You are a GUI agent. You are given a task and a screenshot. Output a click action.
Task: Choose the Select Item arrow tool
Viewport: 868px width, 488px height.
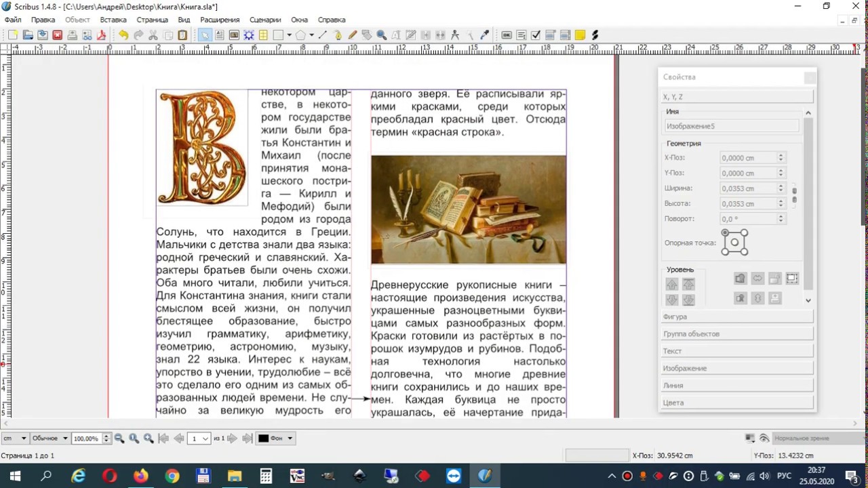tap(205, 35)
